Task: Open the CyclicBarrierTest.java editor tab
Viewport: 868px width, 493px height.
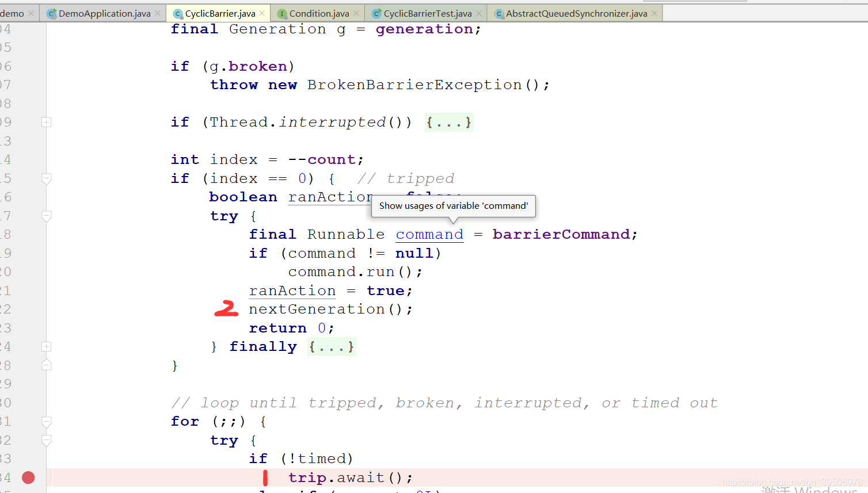Action: [x=428, y=13]
